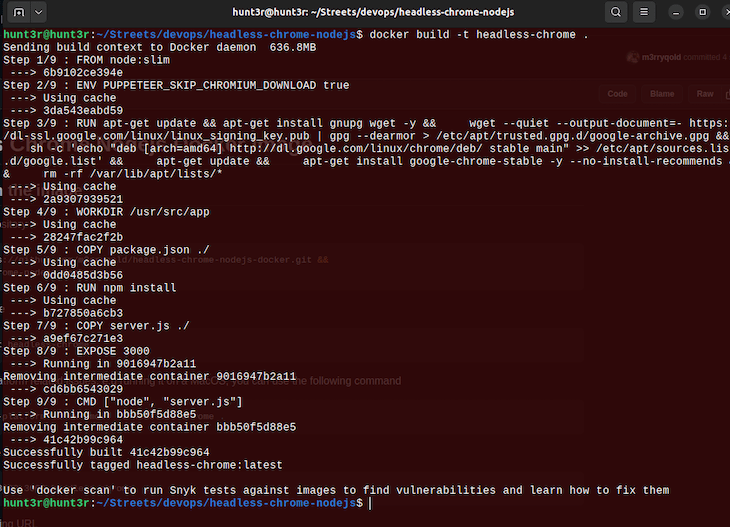Click the 'Successfully built 41c42b99c964' line
The height and width of the screenshot is (527, 730).
106,452
